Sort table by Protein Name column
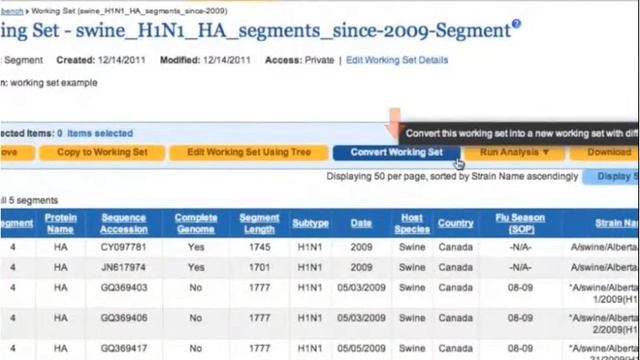This screenshot has width=640, height=360. pyautogui.click(x=60, y=223)
